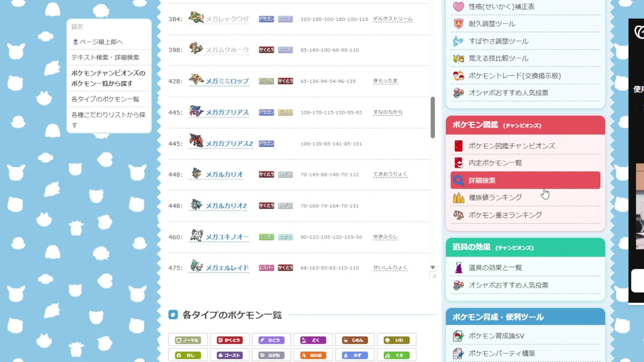The width and height of the screenshot is (644, 362).
Task: Go to 各種こだわりリストから探す section
Action: coord(108,120)
